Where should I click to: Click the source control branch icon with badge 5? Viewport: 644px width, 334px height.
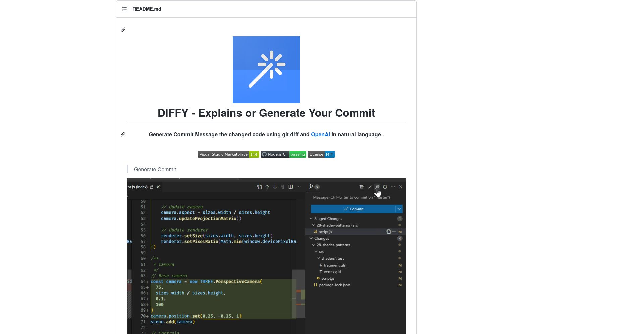[x=314, y=187]
